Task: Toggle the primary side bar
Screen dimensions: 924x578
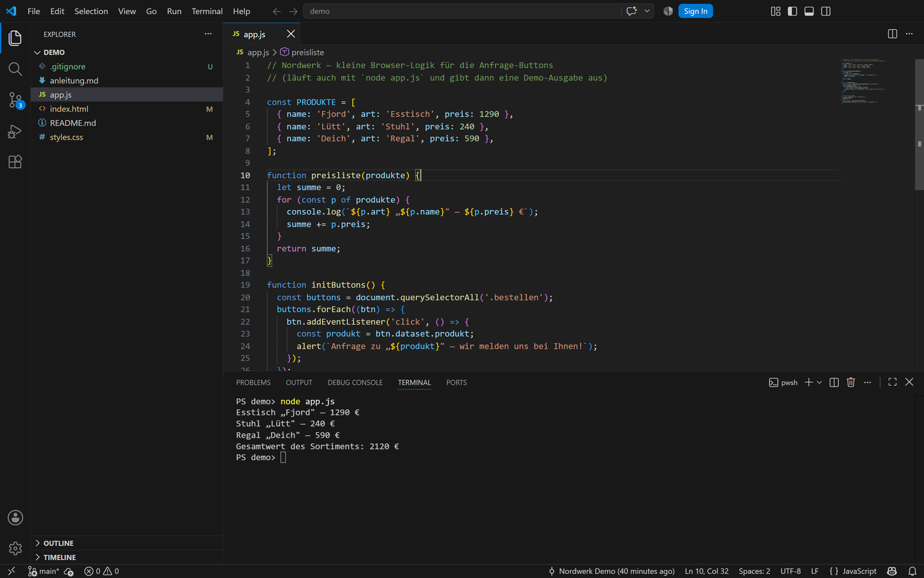Action: (x=792, y=11)
